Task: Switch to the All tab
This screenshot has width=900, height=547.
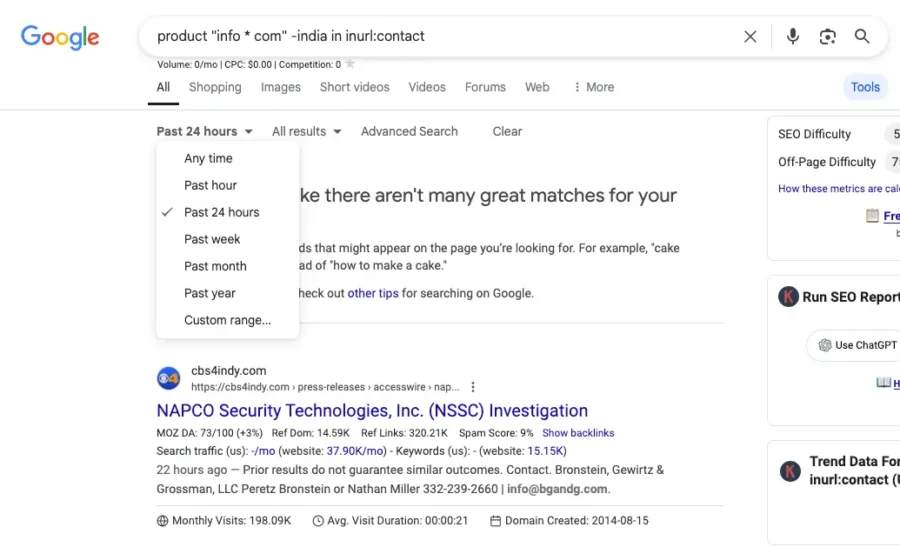Action: (163, 87)
